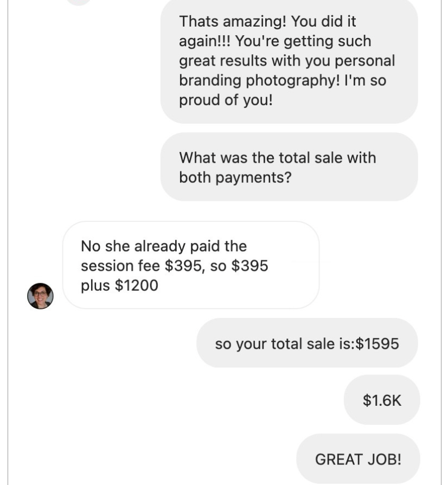The width and height of the screenshot is (448, 485).
Task: Click the '$1.6K' message bubble
Action: pyautogui.click(x=382, y=400)
